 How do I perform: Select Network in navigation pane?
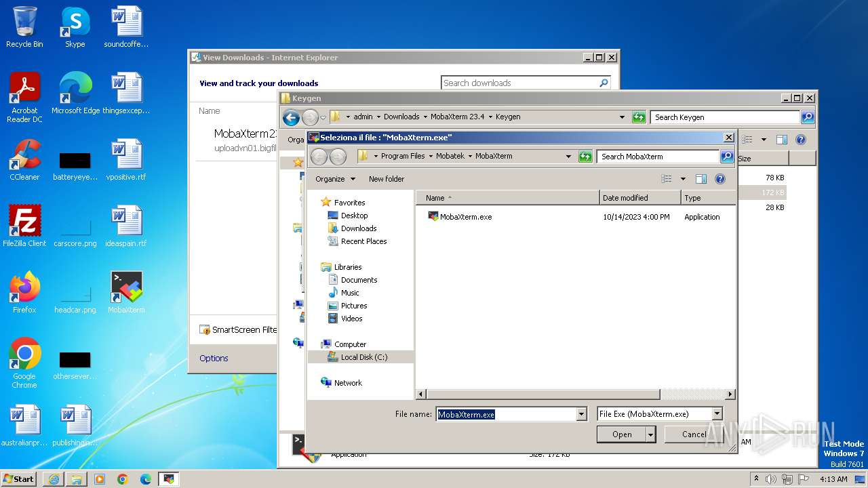coord(348,383)
